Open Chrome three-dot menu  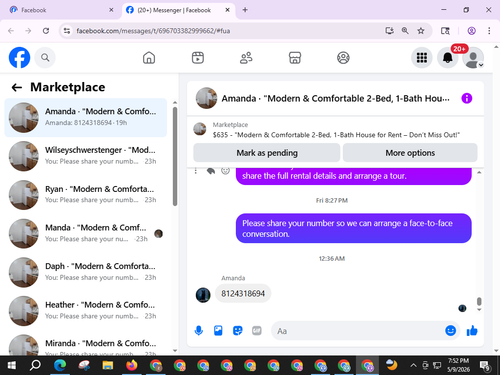pyautogui.click(x=489, y=31)
